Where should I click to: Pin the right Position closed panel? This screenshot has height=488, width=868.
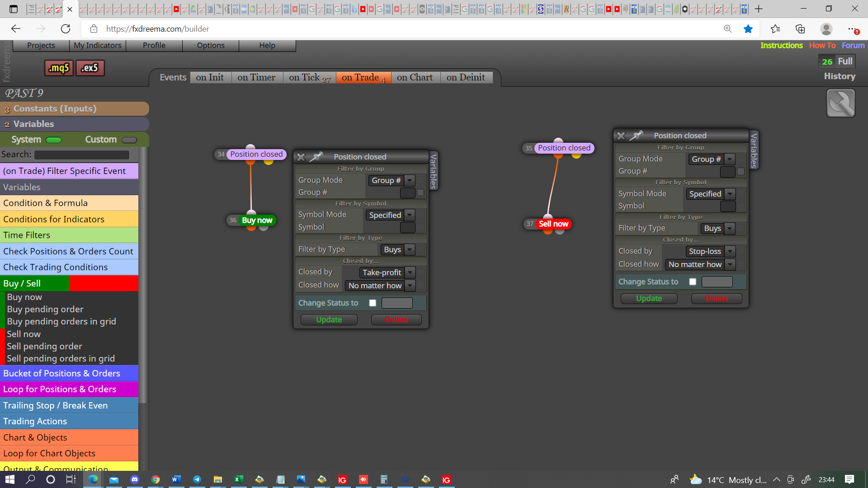click(636, 136)
